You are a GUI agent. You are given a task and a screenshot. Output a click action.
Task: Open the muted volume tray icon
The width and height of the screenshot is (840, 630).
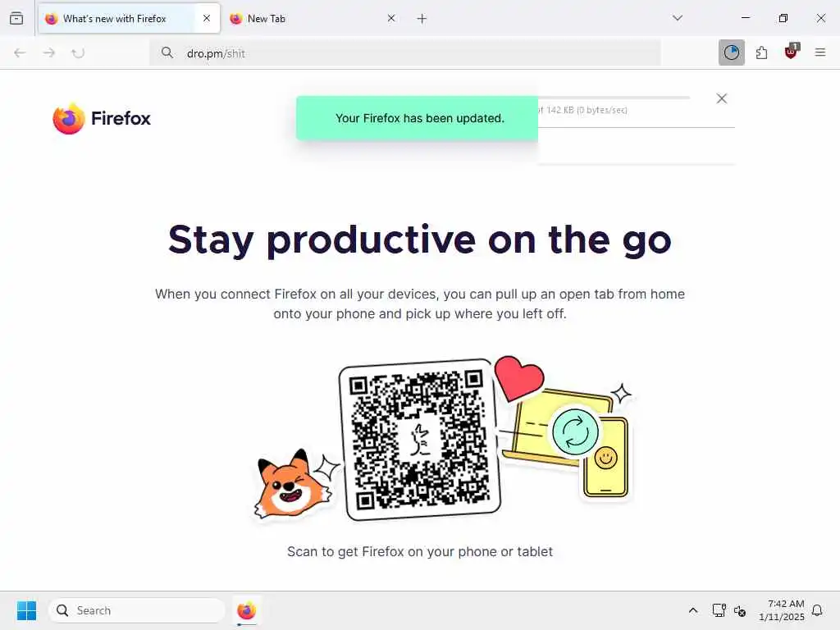coord(740,610)
